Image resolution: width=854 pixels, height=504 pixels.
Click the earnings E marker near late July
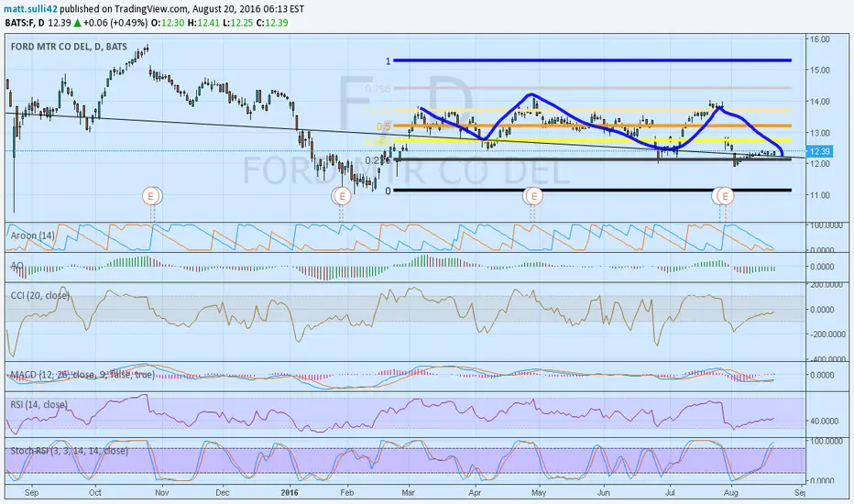725,195
